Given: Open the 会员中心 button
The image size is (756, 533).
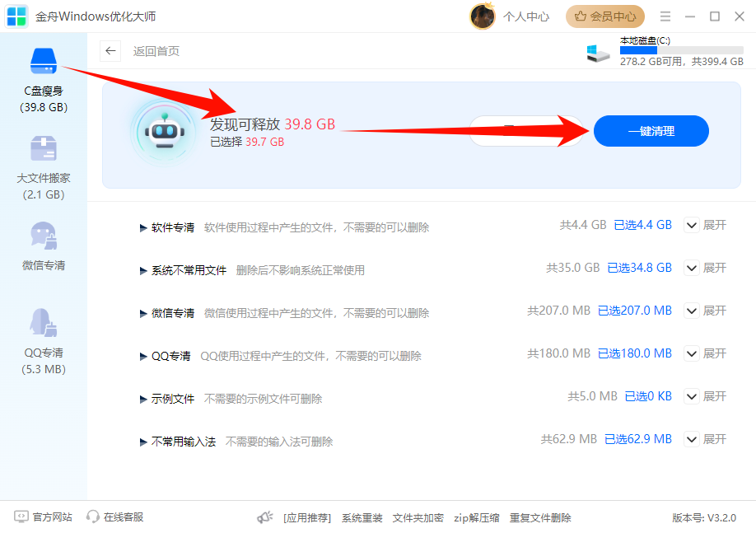Looking at the screenshot, I should point(605,16).
